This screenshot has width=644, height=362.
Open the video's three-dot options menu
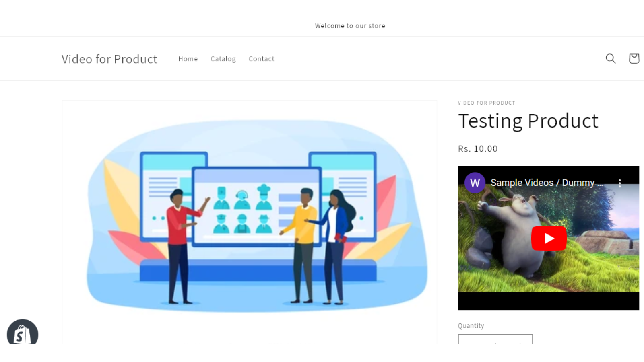(620, 183)
